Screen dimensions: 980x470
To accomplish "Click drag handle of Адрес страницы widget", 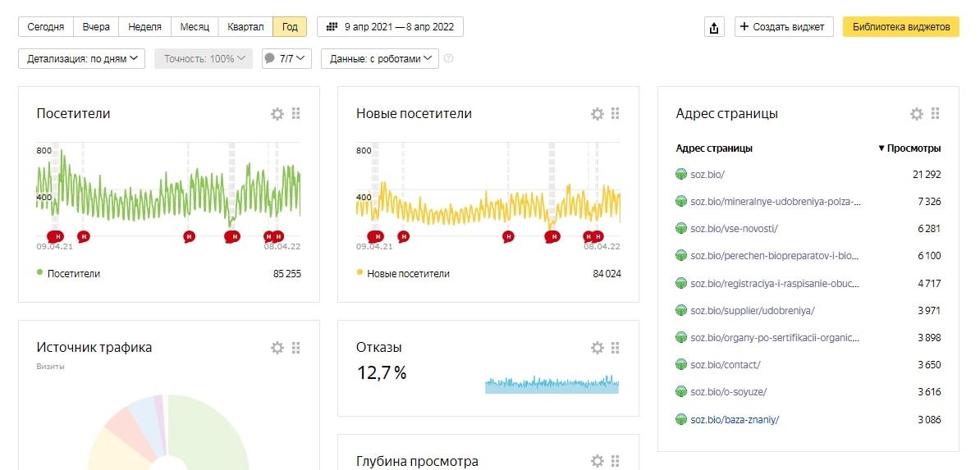I will click(935, 114).
